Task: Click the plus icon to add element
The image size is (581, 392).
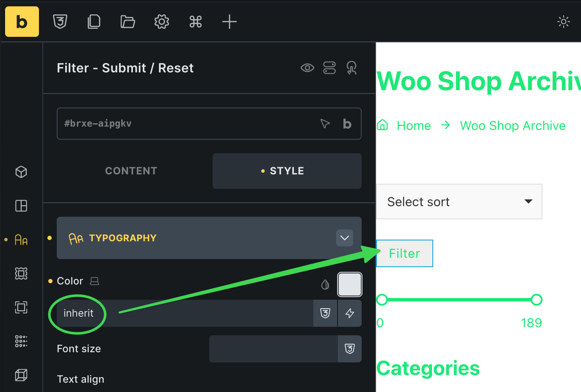Action: tap(230, 22)
